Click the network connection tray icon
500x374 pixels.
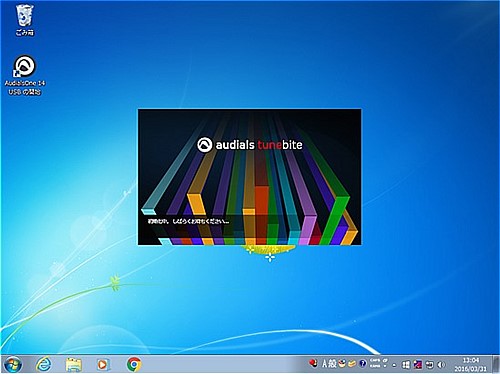pyautogui.click(x=430, y=365)
